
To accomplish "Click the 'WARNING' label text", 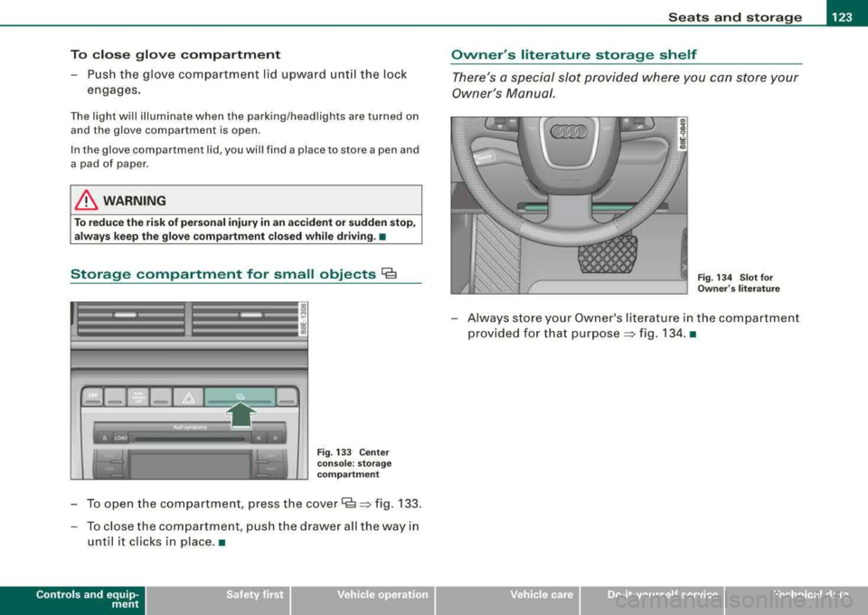I will click(x=135, y=201).
